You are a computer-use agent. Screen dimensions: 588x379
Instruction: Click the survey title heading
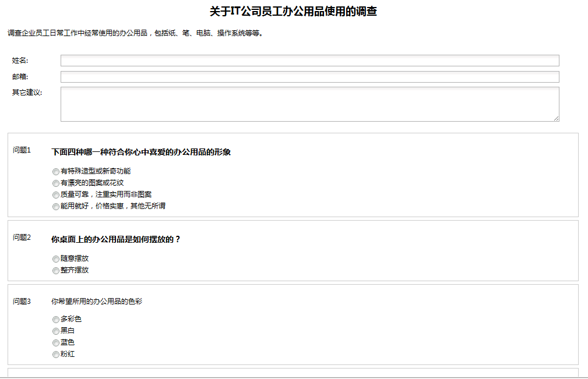pos(293,12)
